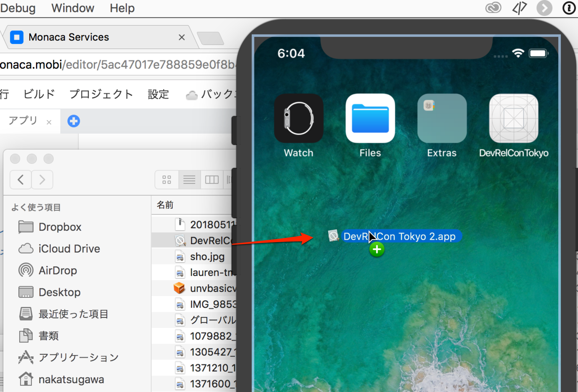Select 最近使った項目 in Finder sidebar

[x=63, y=314]
